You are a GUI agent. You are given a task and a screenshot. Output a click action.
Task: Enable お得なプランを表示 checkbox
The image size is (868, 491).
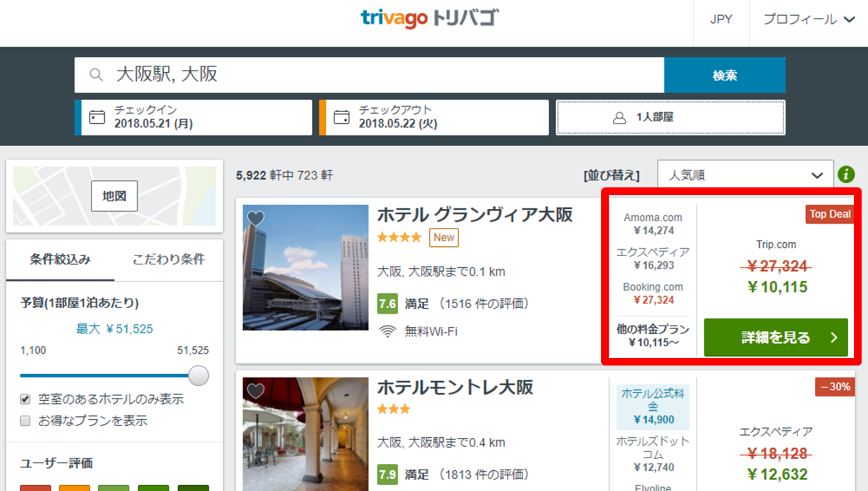point(25,420)
